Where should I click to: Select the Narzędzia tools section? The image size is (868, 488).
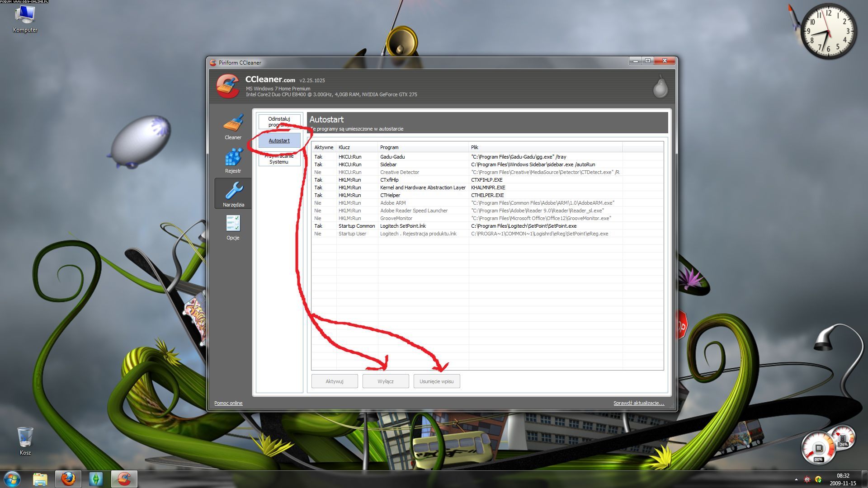(233, 193)
